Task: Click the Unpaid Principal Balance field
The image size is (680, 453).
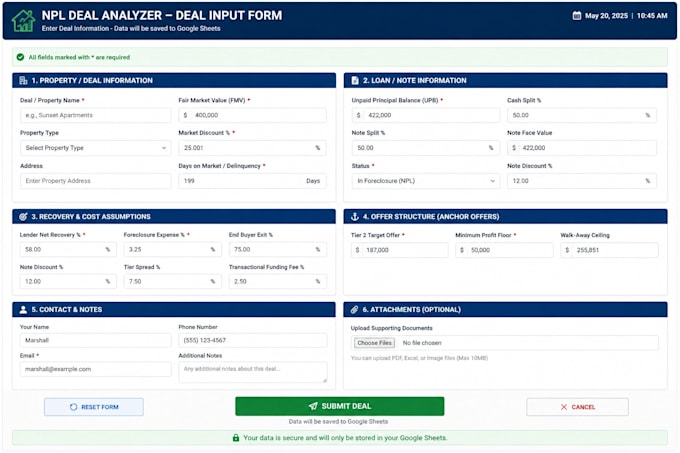Action: (425, 115)
